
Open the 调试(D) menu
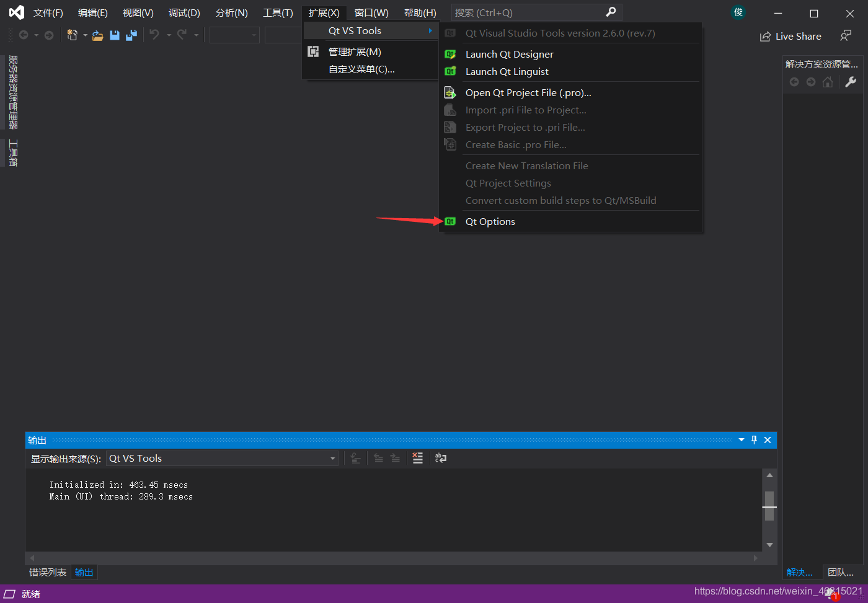point(185,13)
